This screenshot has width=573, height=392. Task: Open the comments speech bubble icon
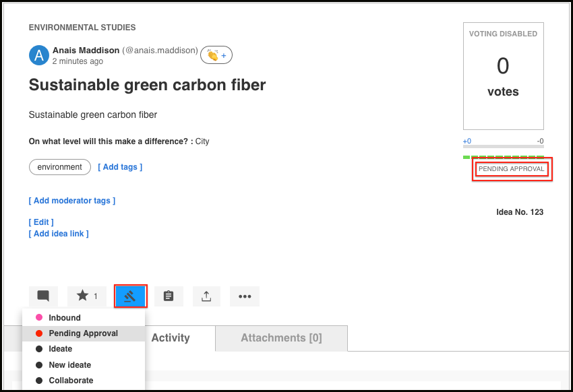point(43,296)
